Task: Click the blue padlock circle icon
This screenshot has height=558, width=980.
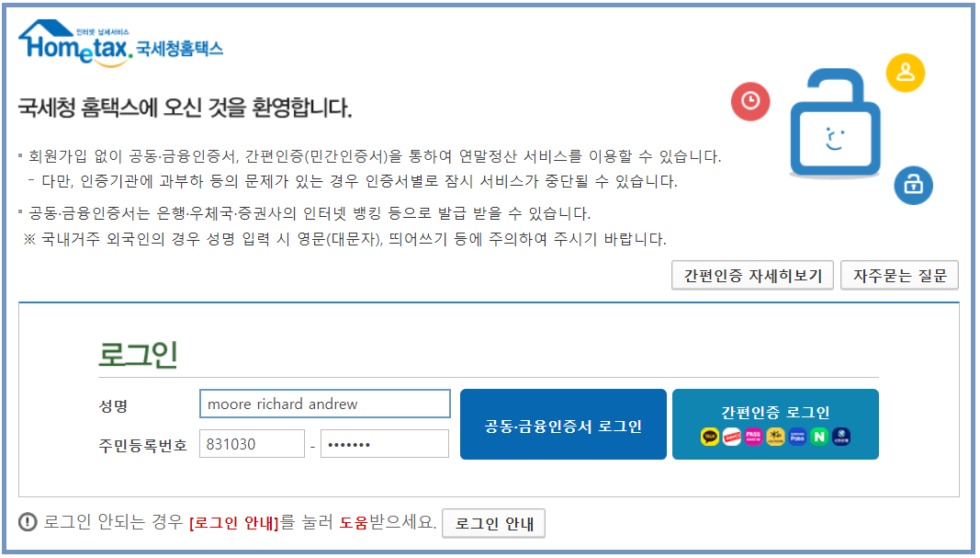Action: coord(913,185)
